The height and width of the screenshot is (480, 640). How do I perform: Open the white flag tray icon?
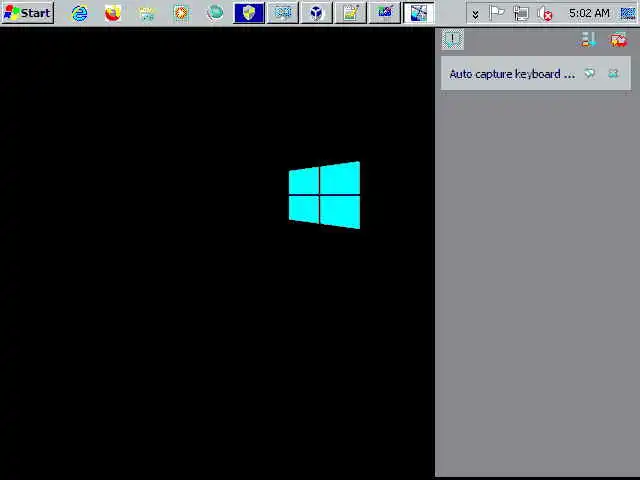tap(496, 13)
